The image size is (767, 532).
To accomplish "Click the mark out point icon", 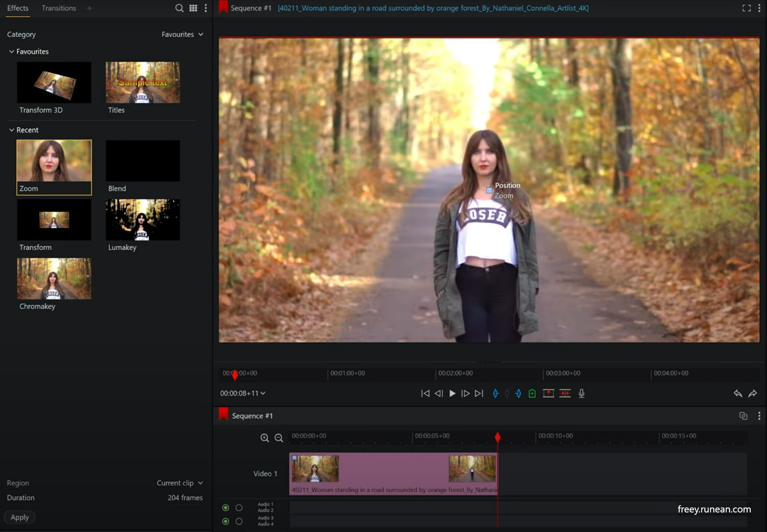I will click(518, 393).
